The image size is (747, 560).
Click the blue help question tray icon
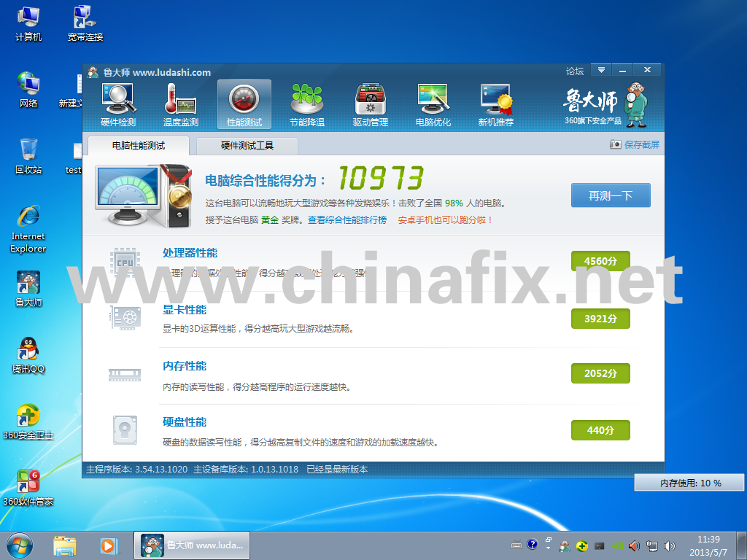(x=532, y=544)
